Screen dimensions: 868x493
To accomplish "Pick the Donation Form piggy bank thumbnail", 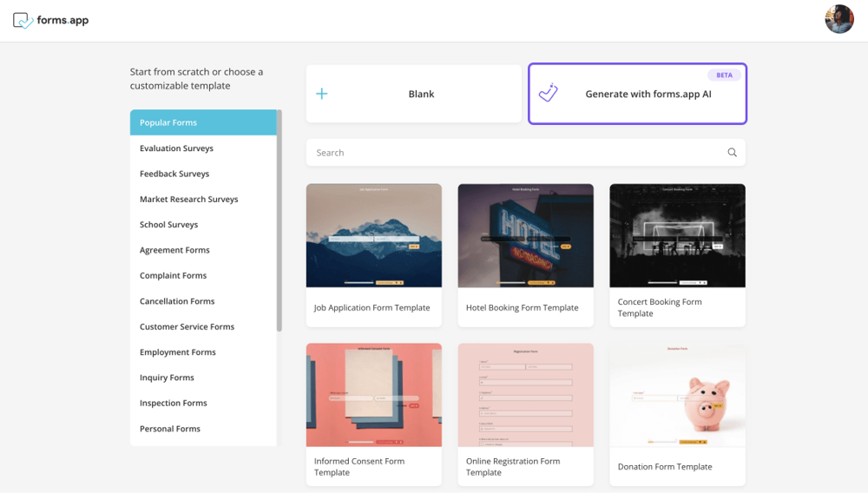I will [677, 395].
